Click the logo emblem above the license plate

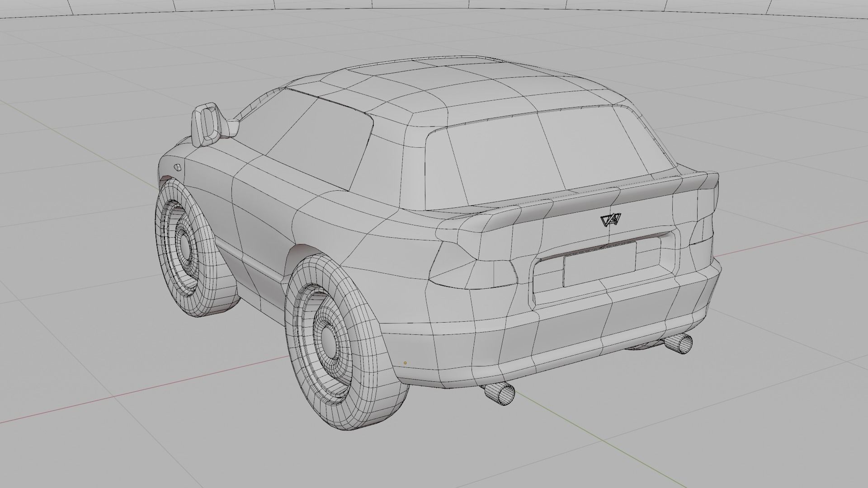(611, 219)
